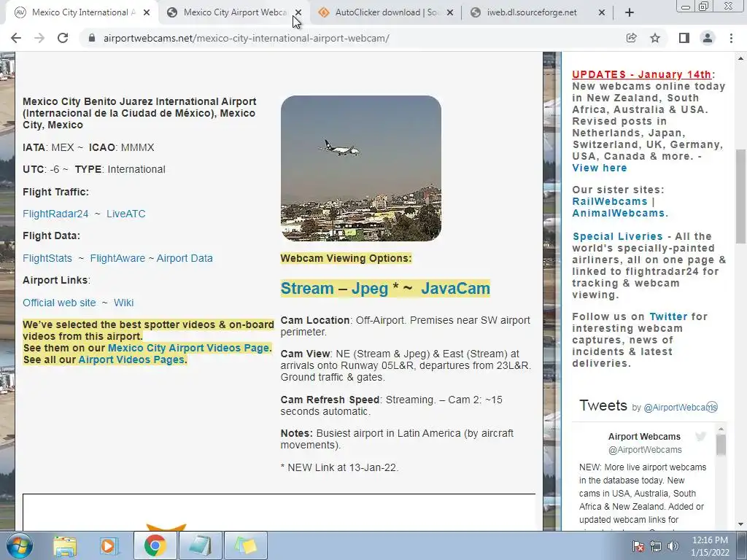This screenshot has width=747, height=560.
Task: Click page scrollbar down arrow
Action: (741, 524)
